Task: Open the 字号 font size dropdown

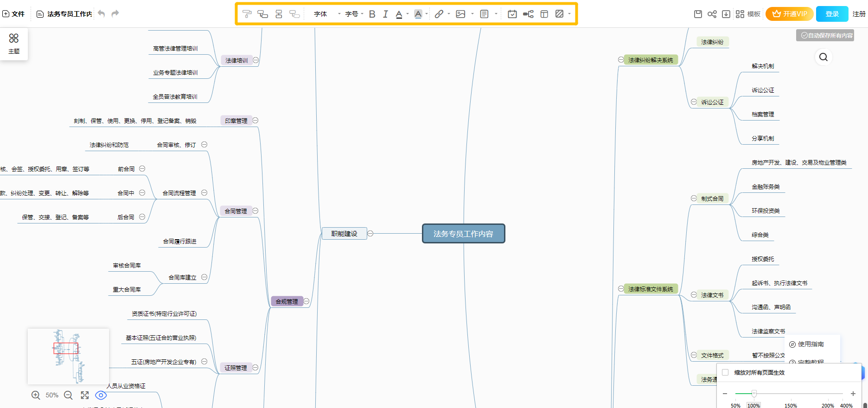Action: point(354,14)
